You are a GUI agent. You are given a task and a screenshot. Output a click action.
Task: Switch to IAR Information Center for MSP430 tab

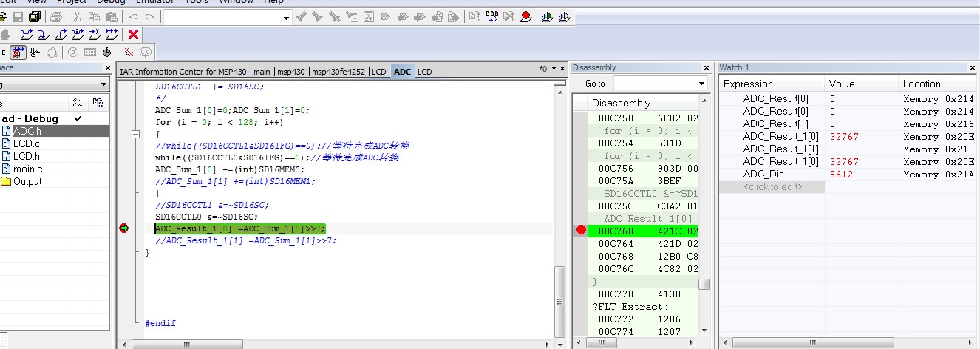point(184,72)
